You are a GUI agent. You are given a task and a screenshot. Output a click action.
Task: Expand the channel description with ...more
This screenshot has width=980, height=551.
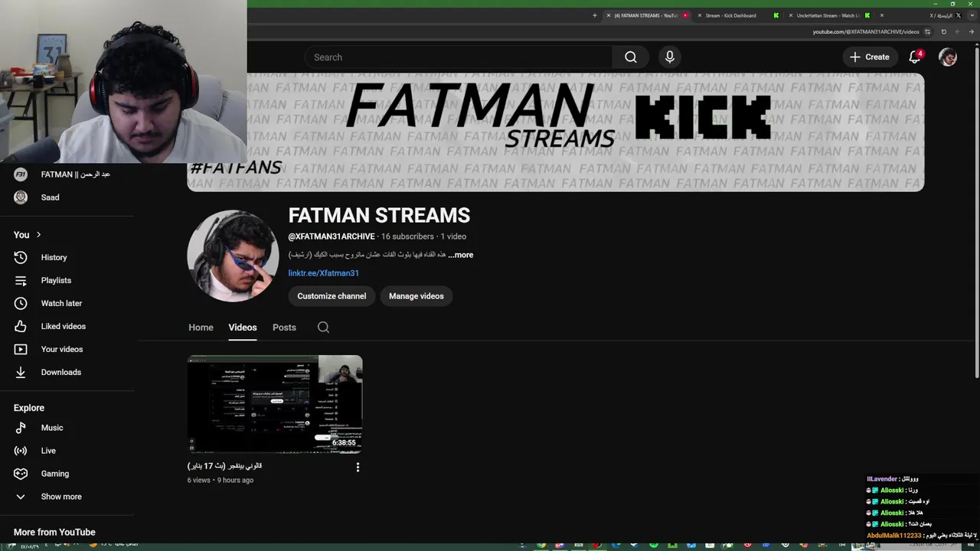tap(461, 255)
